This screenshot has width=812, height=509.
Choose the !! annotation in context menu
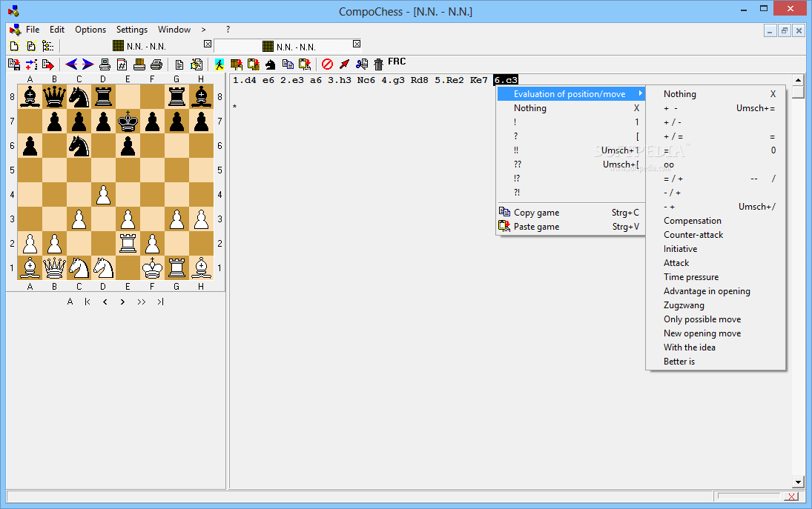[571, 150]
